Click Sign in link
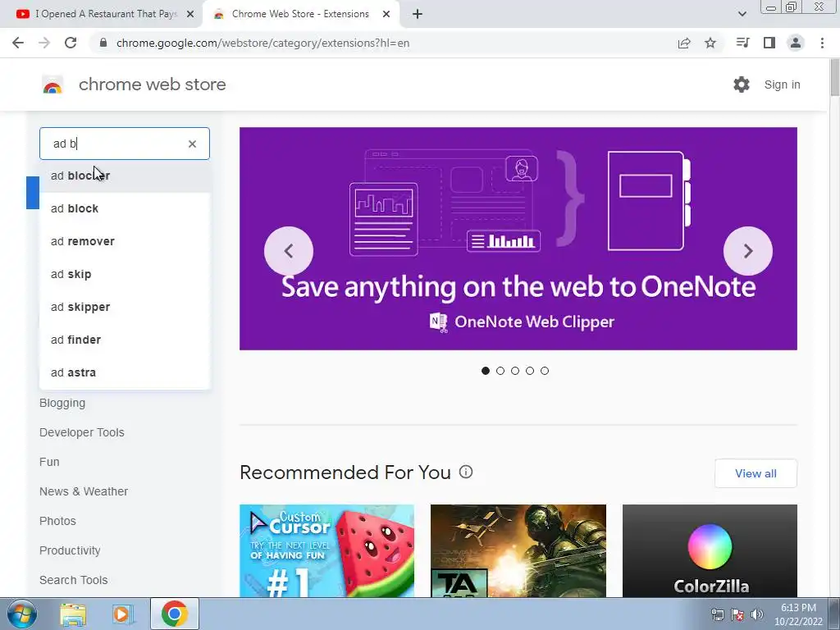 782,84
